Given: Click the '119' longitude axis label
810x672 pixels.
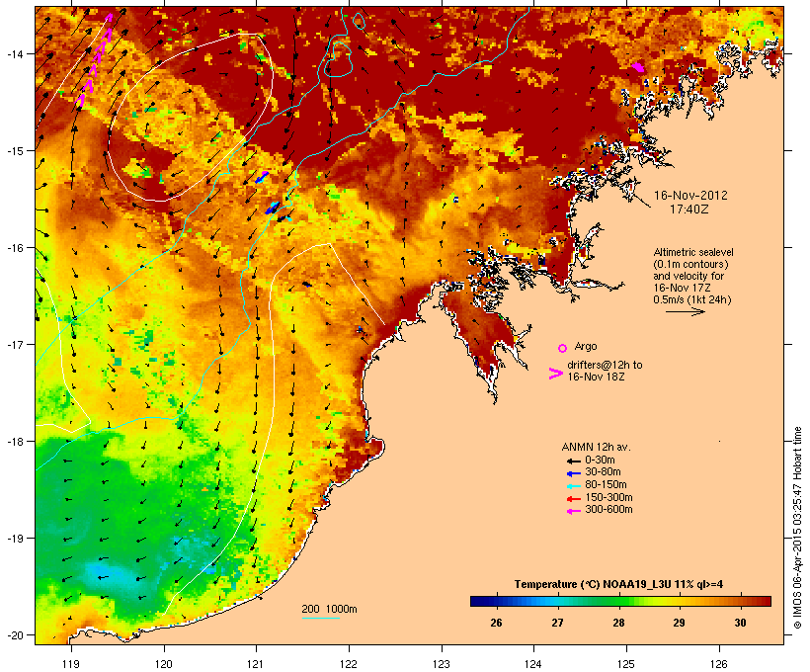Looking at the screenshot, I should point(71,664).
